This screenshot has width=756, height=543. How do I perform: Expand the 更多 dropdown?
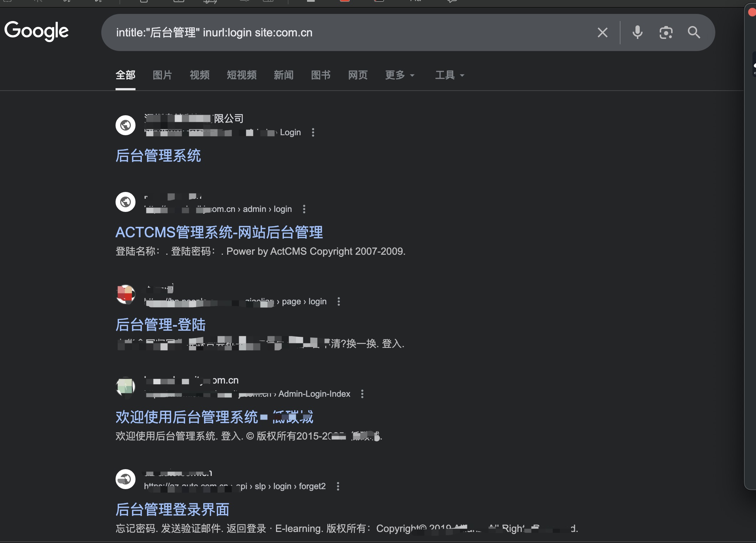pos(400,75)
